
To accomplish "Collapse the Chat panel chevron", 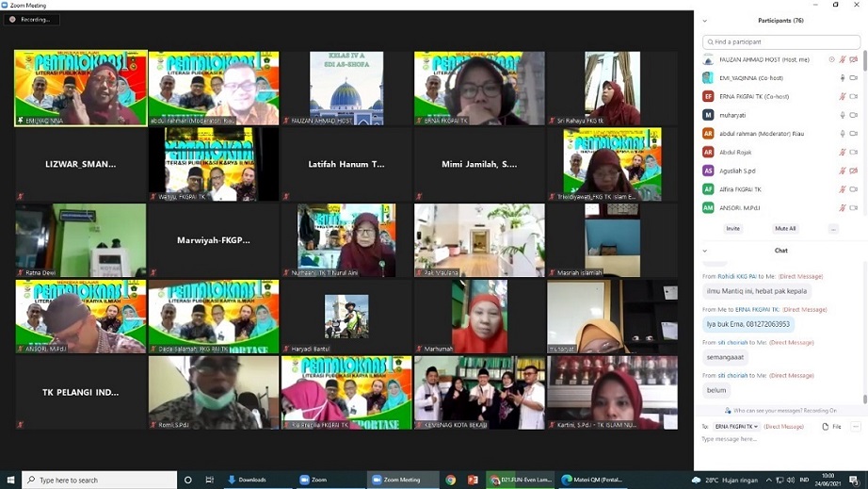I will [705, 251].
